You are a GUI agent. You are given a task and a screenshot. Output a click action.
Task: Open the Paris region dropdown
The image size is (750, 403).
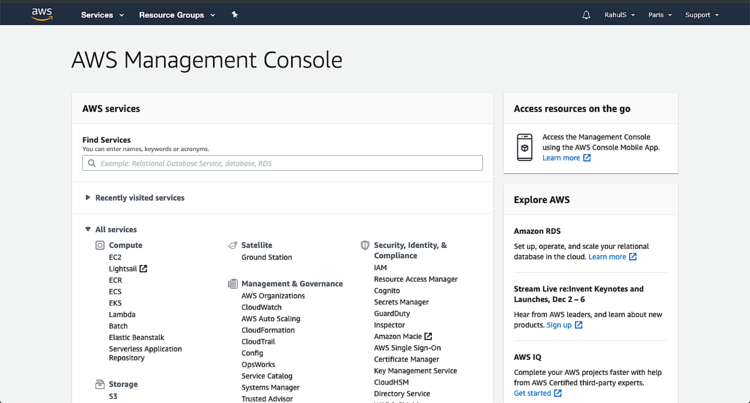tap(660, 15)
